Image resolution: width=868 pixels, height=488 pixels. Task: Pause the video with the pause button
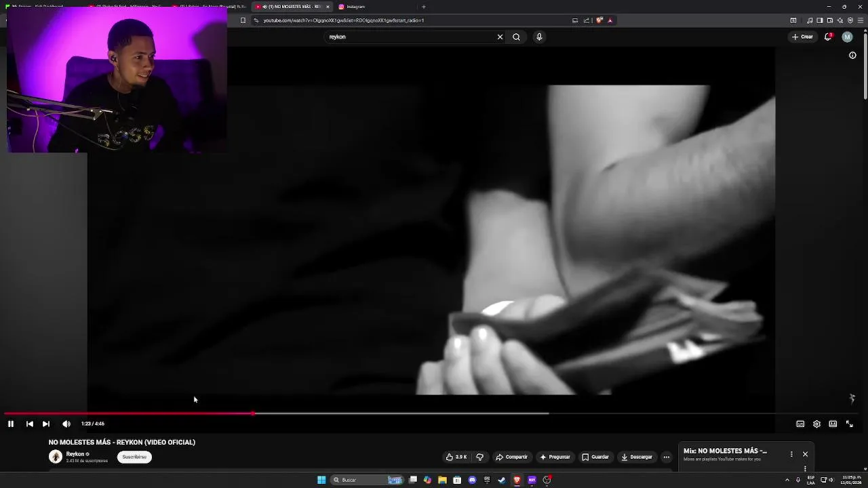(x=11, y=424)
